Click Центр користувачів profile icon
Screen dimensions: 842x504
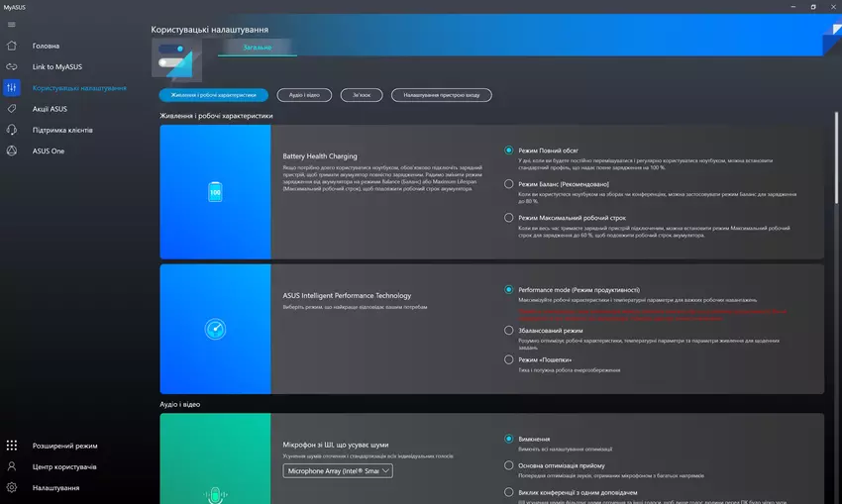pyautogui.click(x=12, y=466)
